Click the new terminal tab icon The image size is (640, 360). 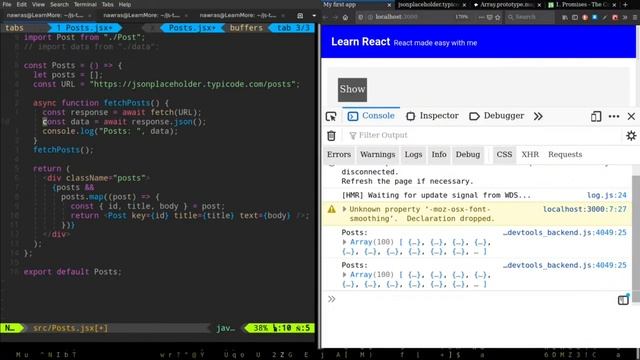click(x=300, y=16)
